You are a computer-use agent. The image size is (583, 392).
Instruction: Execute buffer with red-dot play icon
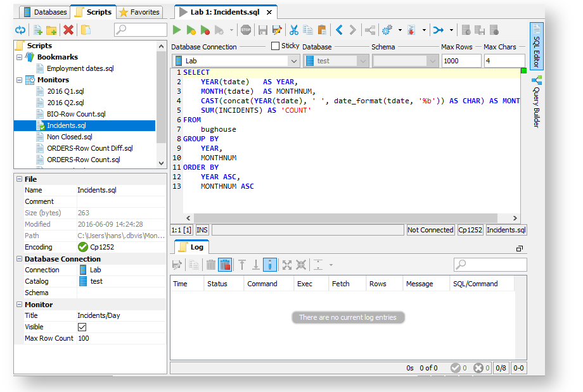[205, 30]
